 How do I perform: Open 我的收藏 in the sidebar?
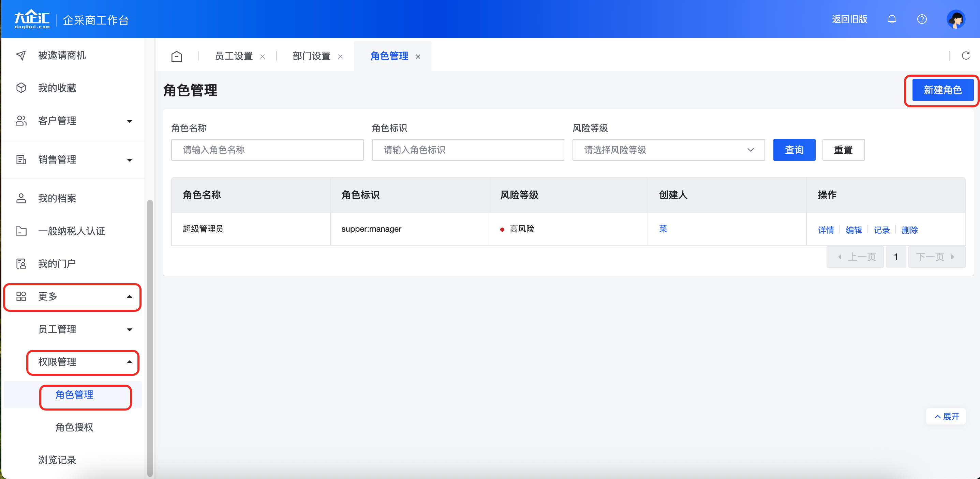(57, 88)
